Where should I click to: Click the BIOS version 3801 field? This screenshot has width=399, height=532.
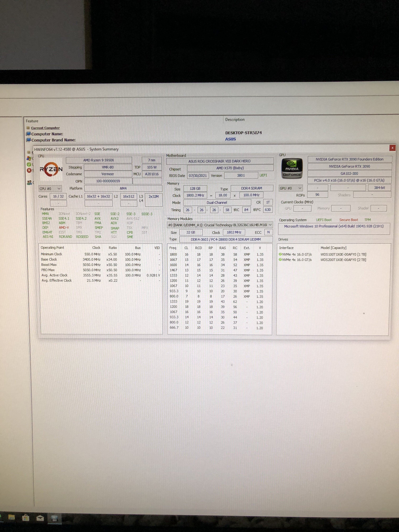[x=241, y=175]
